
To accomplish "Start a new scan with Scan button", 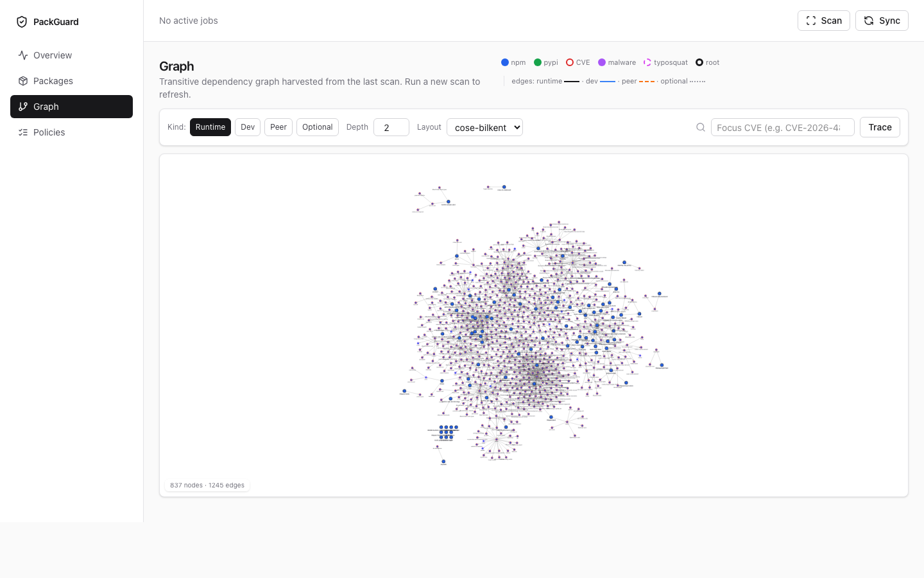I will [824, 21].
